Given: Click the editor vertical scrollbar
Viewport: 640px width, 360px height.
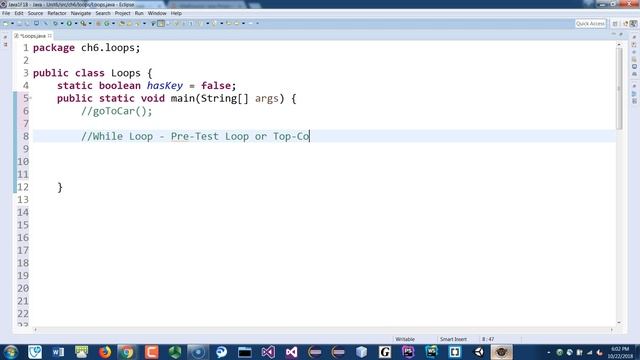Looking at the screenshot, I should pos(619,89).
